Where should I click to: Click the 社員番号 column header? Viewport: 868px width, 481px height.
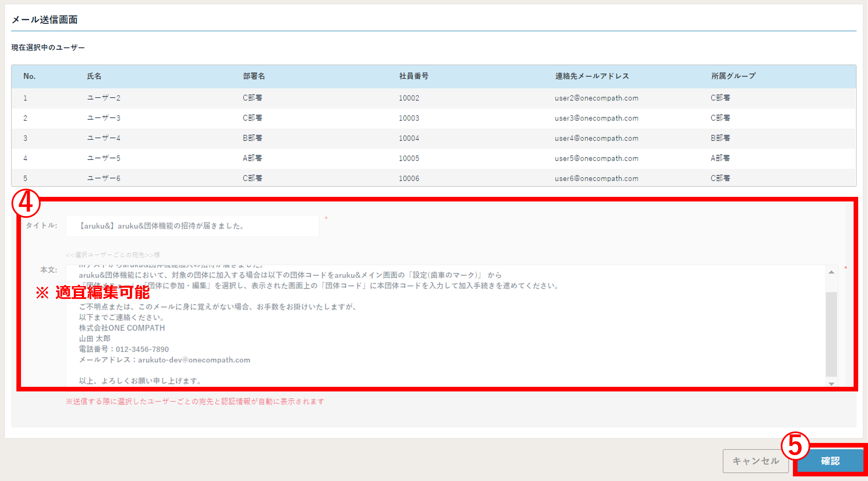(414, 76)
